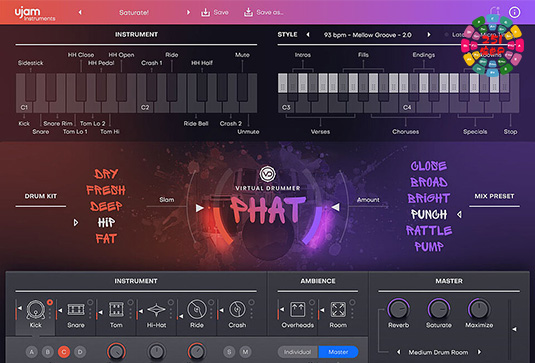Select next style arrow
Viewport: 535px width, 363px height.
pos(429,34)
